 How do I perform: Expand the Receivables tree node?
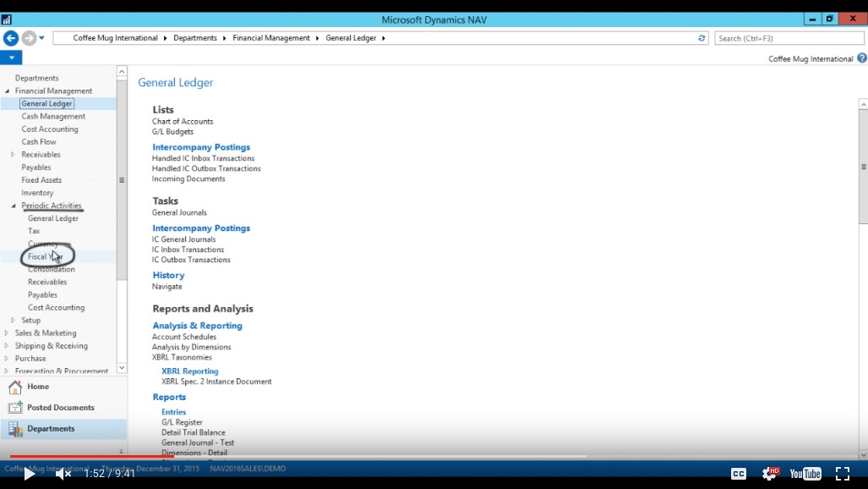[x=14, y=155]
